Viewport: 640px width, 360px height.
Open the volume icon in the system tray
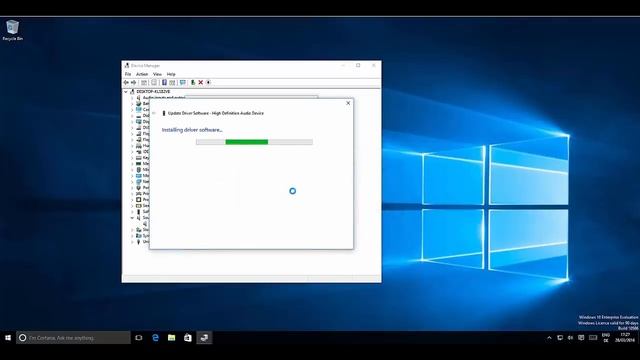(x=570, y=338)
